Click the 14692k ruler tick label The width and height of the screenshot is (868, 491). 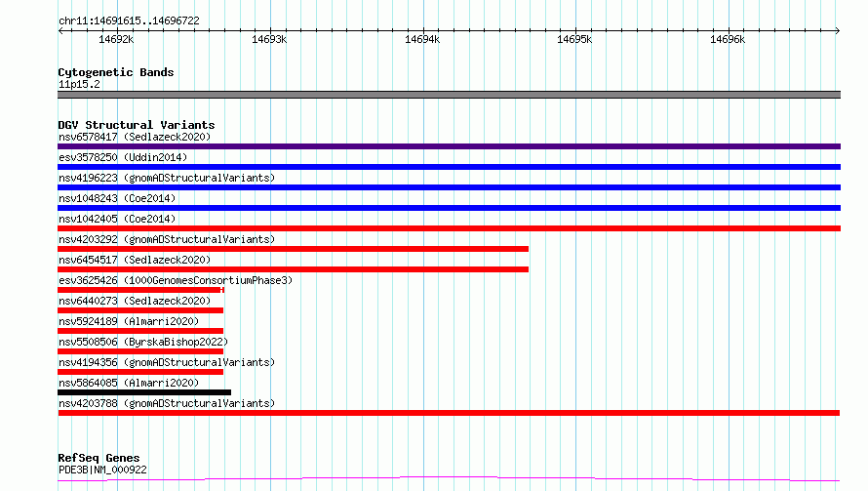pos(116,39)
